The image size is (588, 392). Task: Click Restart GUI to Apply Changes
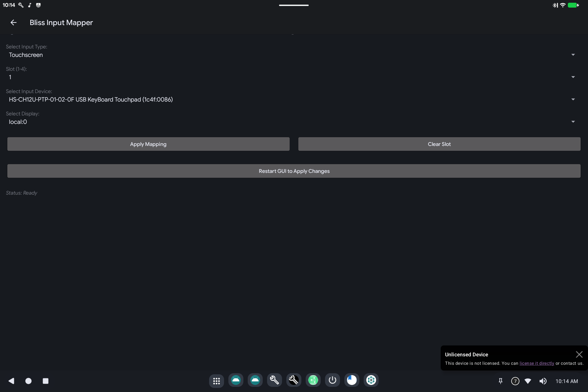coord(294,171)
